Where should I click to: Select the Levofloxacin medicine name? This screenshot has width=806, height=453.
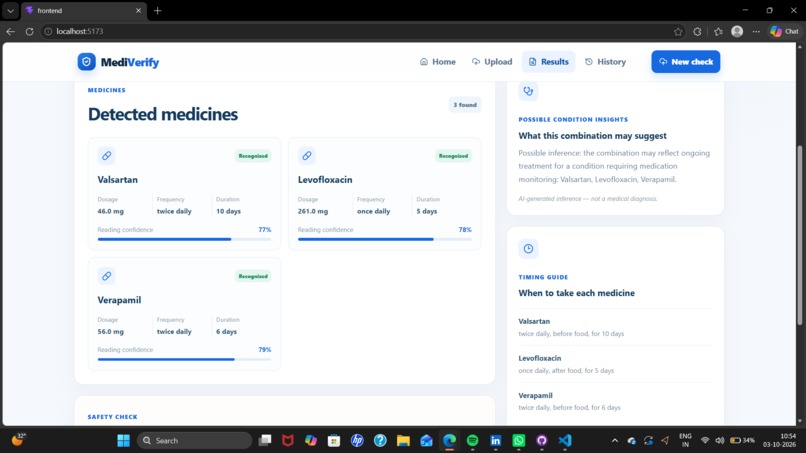point(325,179)
